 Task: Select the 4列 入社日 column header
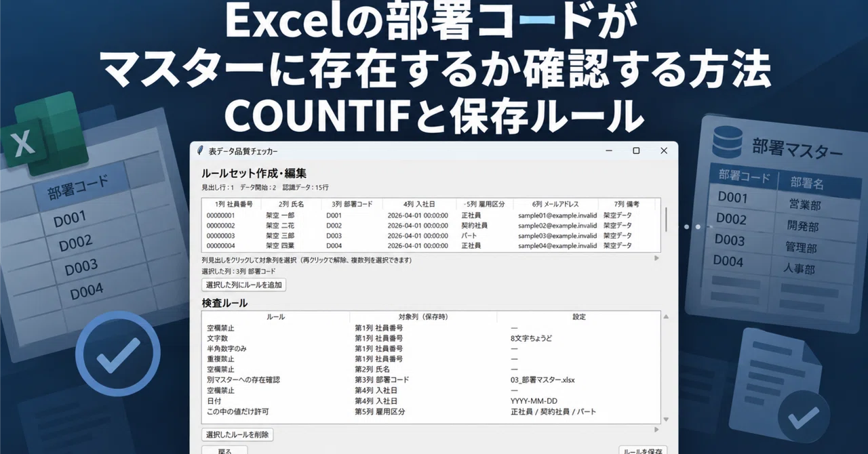click(418, 204)
